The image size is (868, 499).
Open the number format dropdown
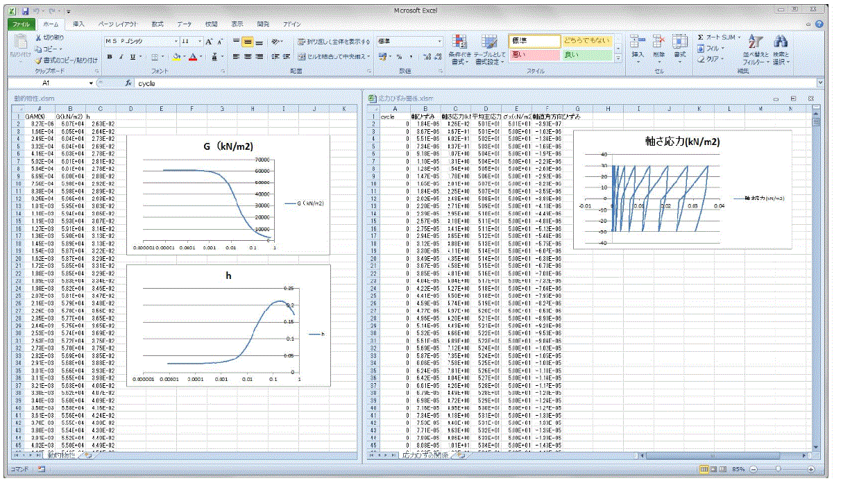point(439,42)
